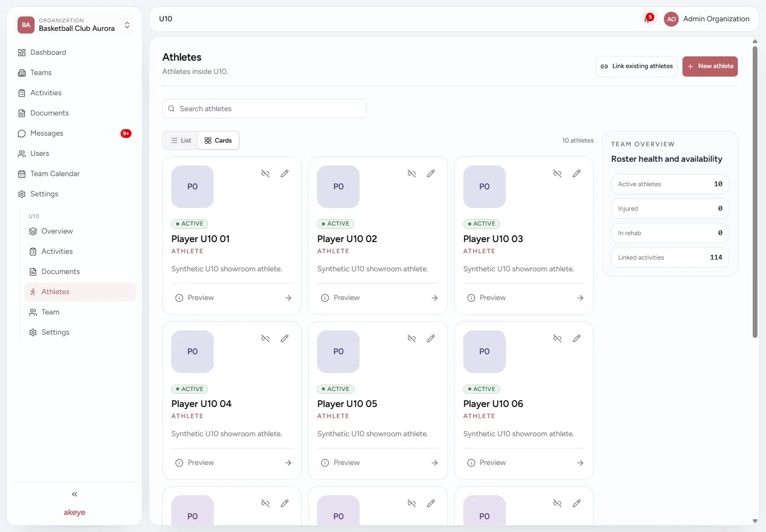Click Link existing athletes button
Image resolution: width=766 pixels, height=532 pixels.
(x=637, y=66)
